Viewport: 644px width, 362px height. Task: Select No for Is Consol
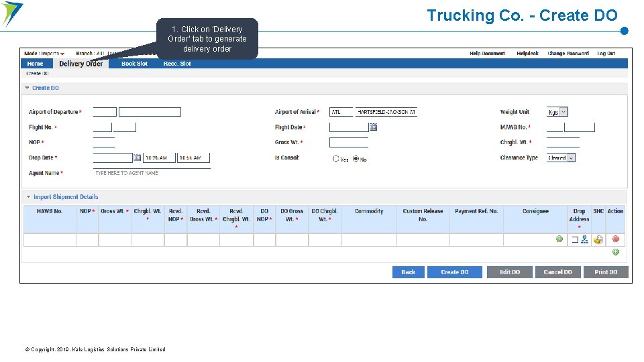tap(356, 158)
